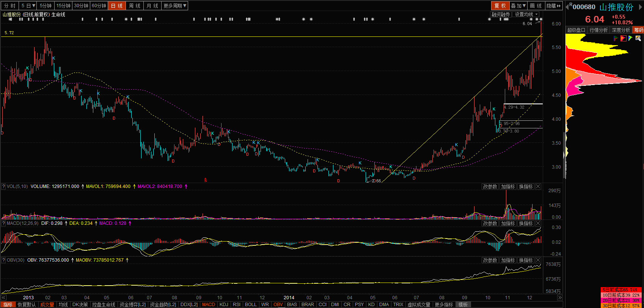The width and height of the screenshot is (644, 308).
Task: Toggle the KDJ indicator
Action: [x=224, y=305]
